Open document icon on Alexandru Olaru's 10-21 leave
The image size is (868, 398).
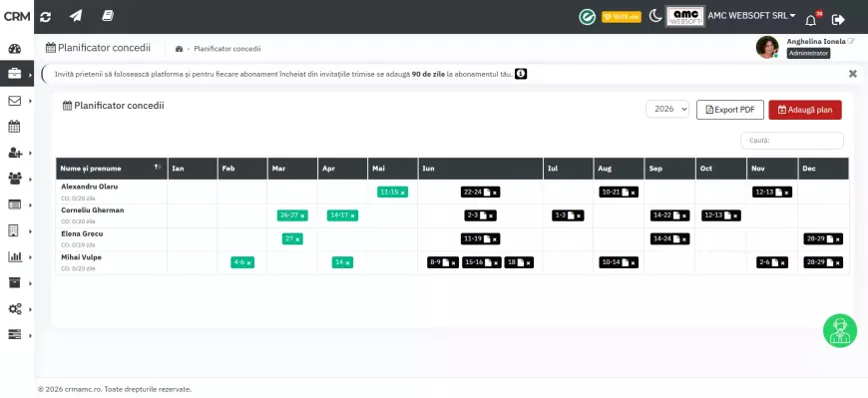click(x=625, y=193)
